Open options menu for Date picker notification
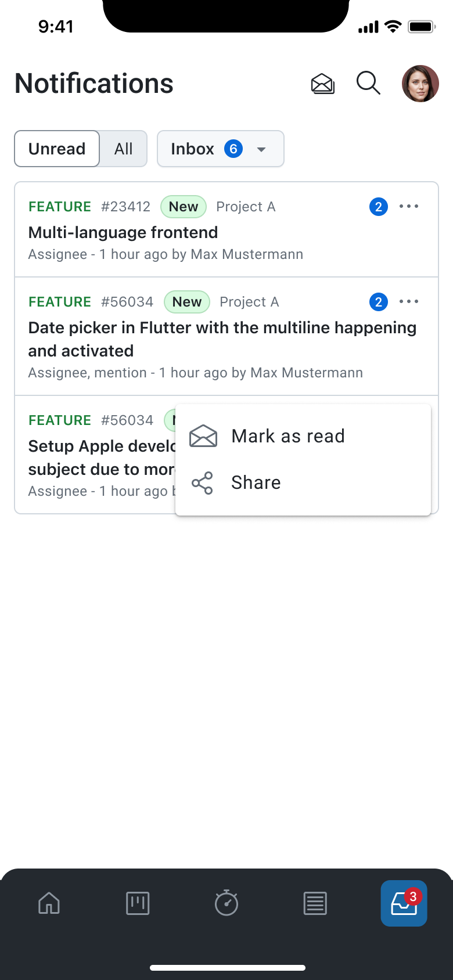Viewport: 453px width, 980px height. point(409,301)
